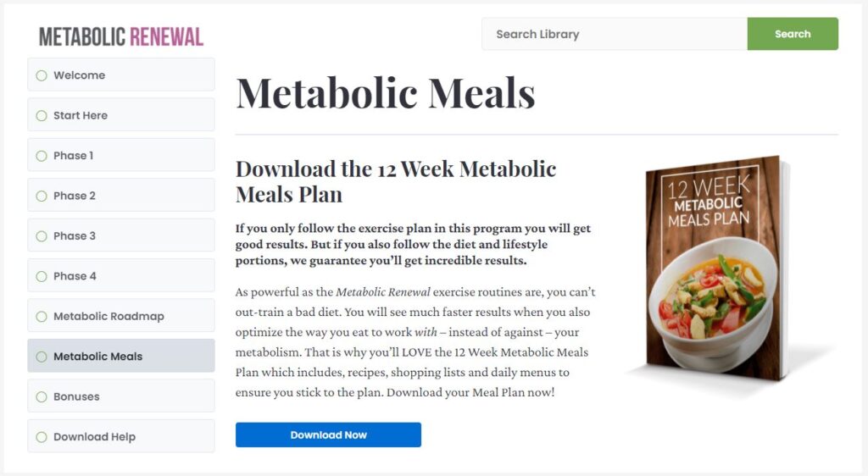The image size is (868, 476).
Task: Open the Phase 1 page
Action: pos(121,155)
